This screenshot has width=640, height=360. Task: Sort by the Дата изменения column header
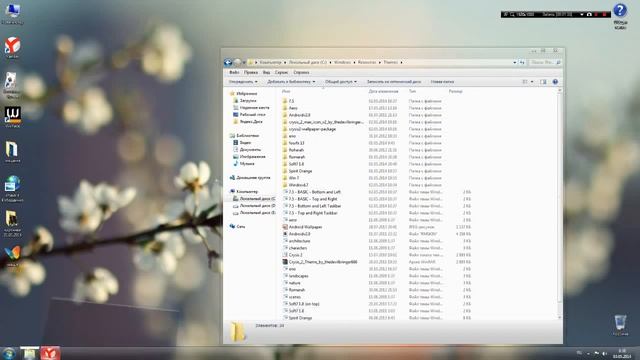coord(383,91)
